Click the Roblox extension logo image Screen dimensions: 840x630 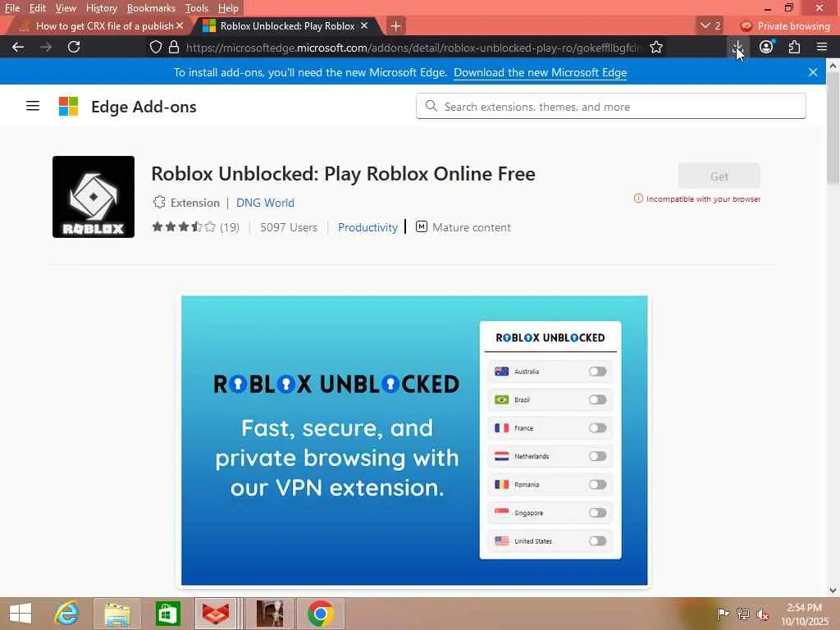pyautogui.click(x=94, y=197)
